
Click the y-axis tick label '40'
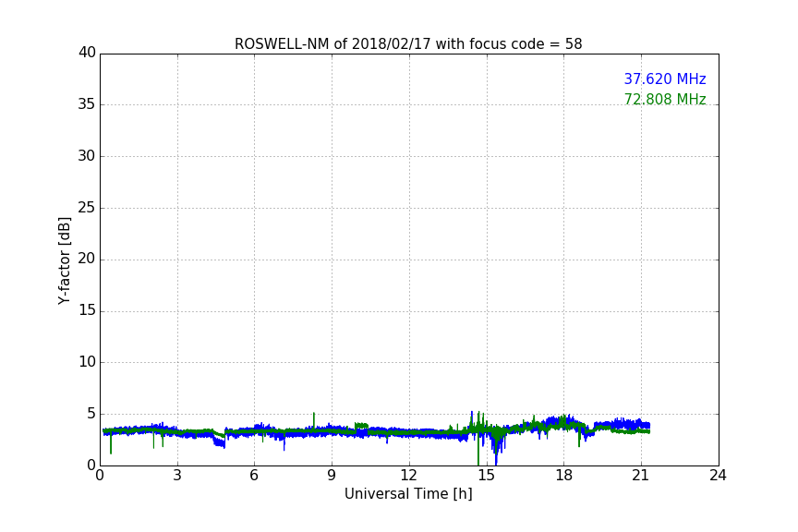pyautogui.click(x=87, y=53)
